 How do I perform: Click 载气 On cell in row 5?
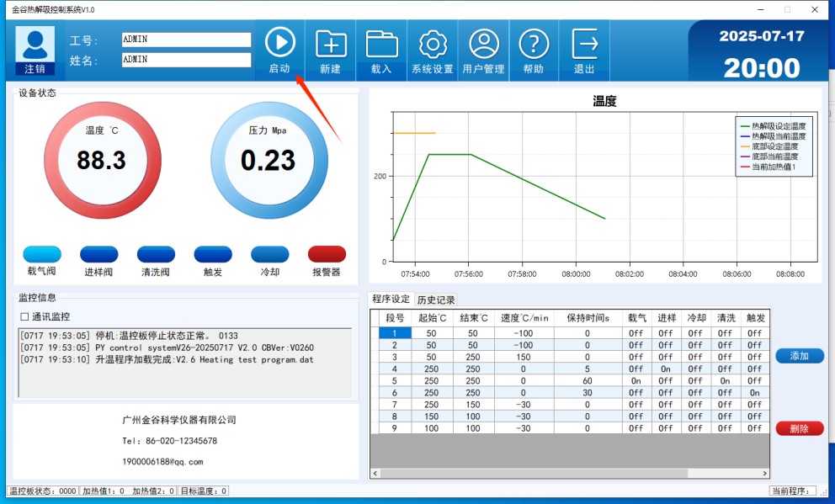(x=637, y=381)
